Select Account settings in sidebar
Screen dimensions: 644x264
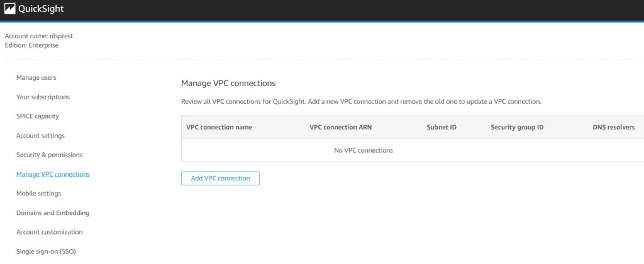point(40,136)
